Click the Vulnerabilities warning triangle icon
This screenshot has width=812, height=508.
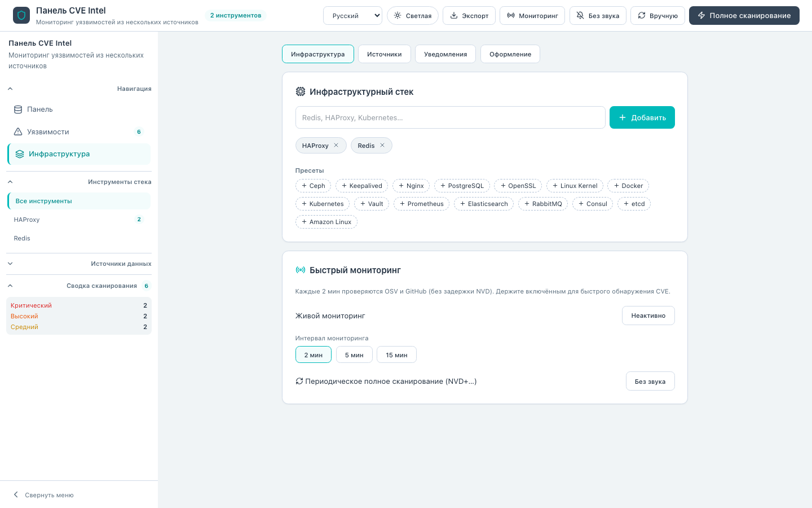pyautogui.click(x=18, y=132)
